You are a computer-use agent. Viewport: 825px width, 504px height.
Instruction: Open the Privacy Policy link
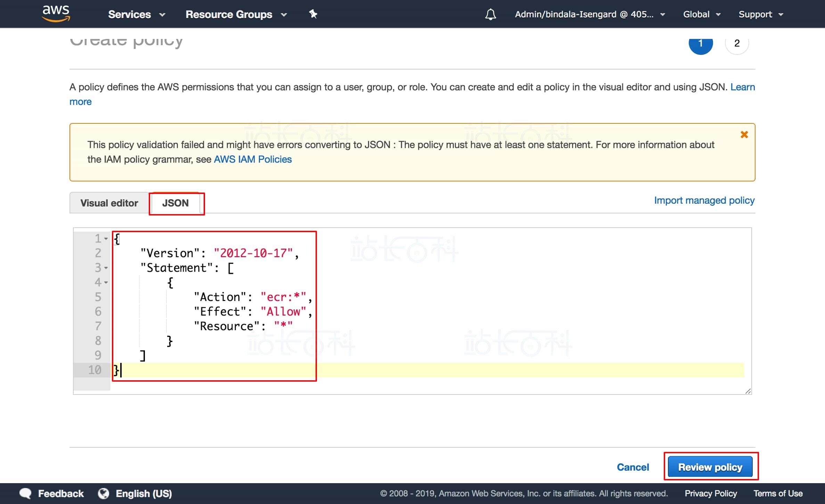click(x=711, y=494)
